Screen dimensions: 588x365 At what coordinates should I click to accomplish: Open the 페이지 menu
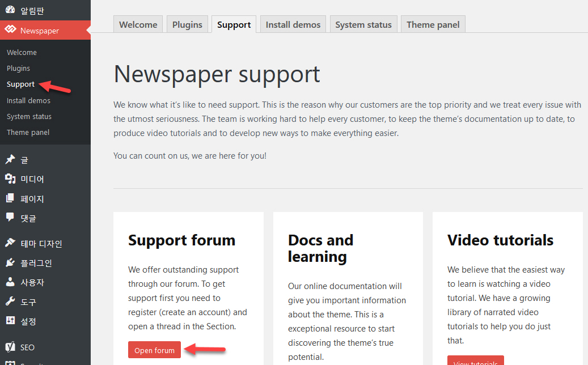(32, 198)
